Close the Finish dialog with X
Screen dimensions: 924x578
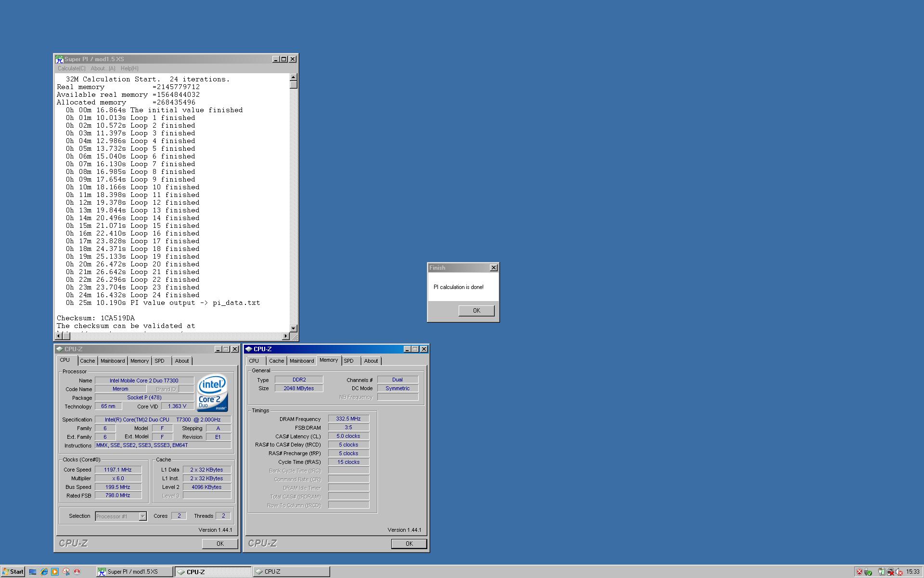point(494,268)
